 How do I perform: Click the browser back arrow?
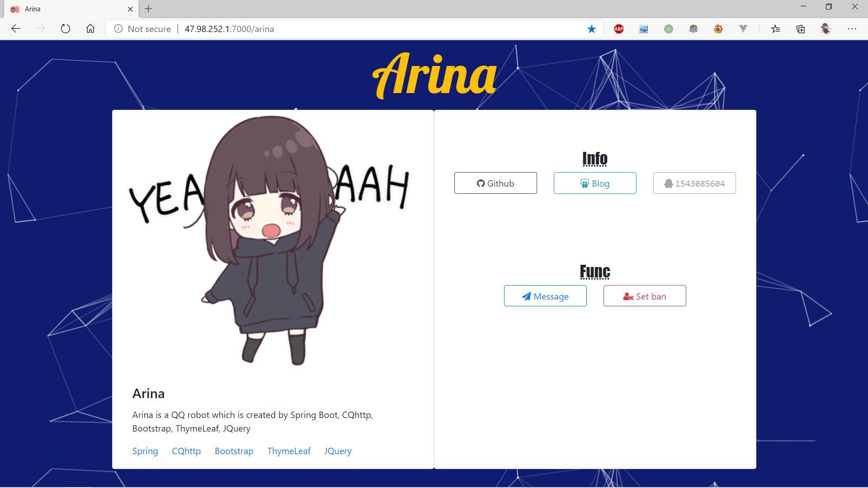tap(16, 29)
